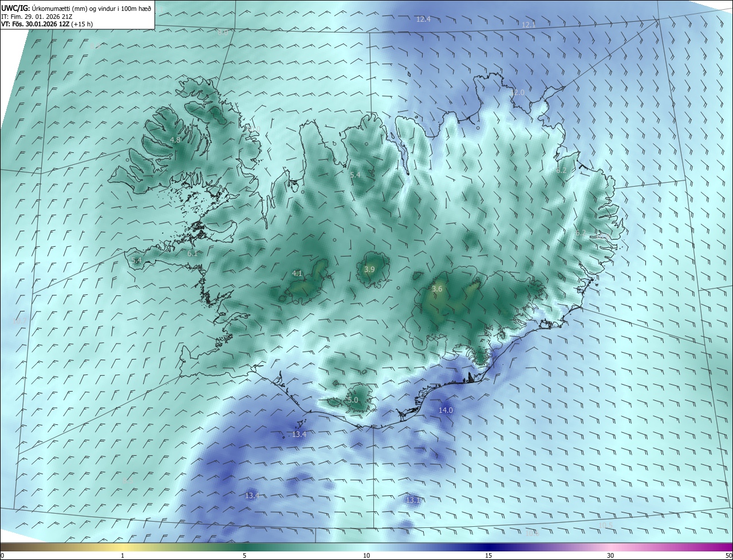Screen dimensions: 733x560
Task: Click the 13.4 value closest to the 5.0 label
Action: 299,435
